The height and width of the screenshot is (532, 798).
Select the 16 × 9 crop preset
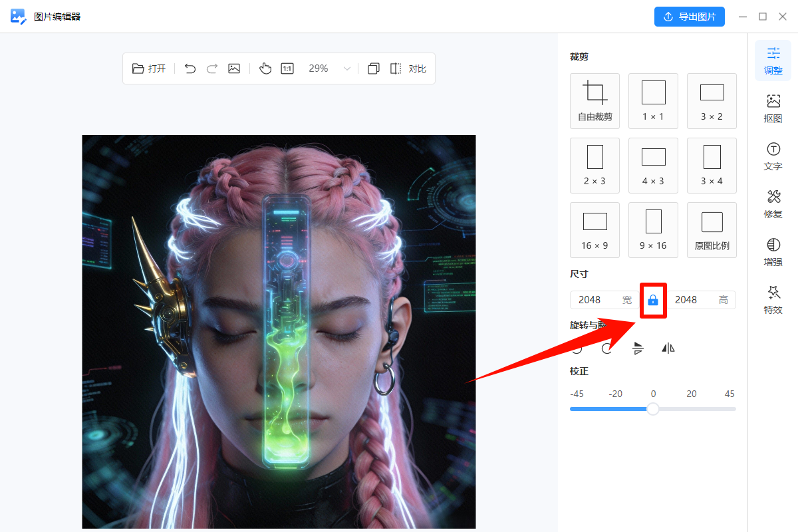[595, 229]
